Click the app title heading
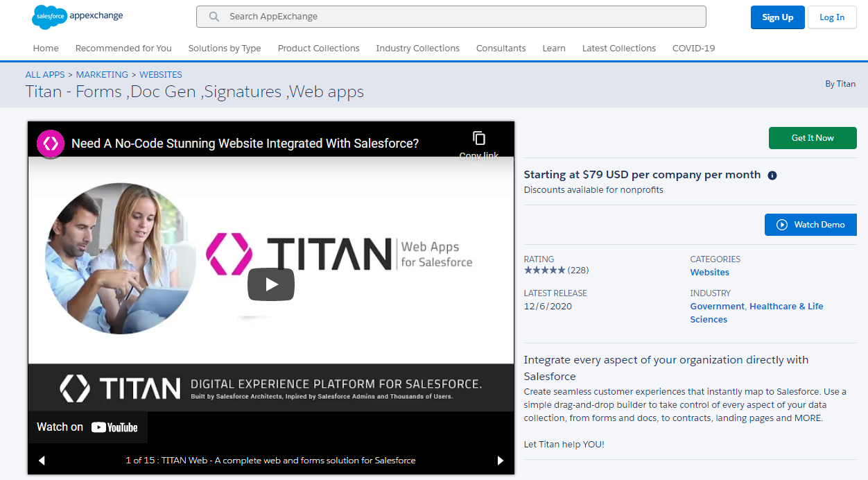Viewport: 868px width, 480px height. pos(195,92)
